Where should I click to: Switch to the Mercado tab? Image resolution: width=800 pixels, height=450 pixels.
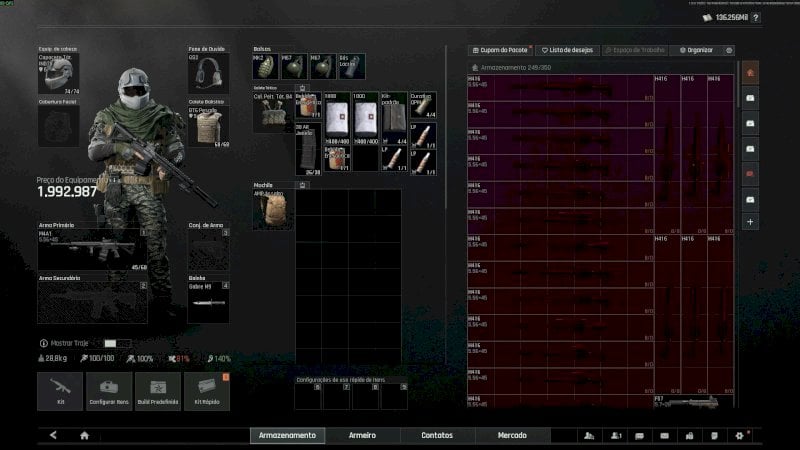(x=512, y=435)
